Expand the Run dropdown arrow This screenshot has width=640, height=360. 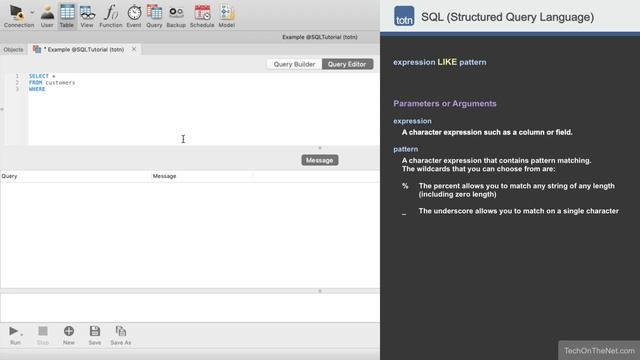click(x=22, y=334)
